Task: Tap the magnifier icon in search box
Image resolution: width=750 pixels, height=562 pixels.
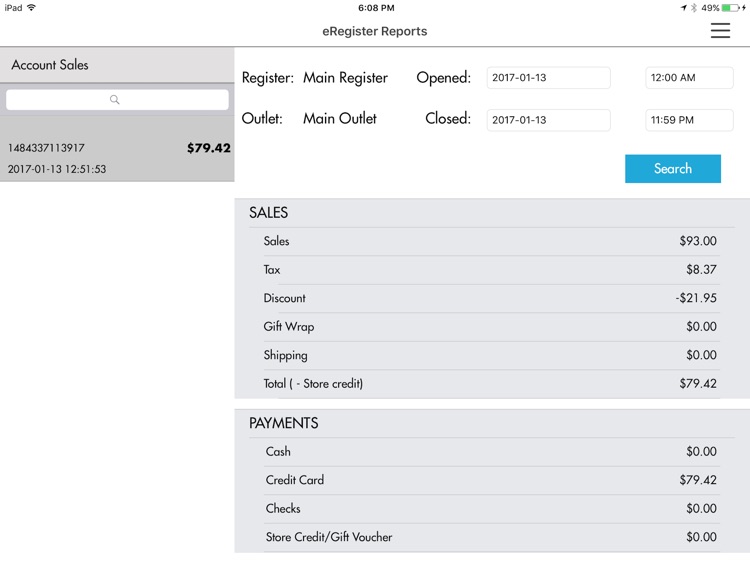Action: click(115, 99)
